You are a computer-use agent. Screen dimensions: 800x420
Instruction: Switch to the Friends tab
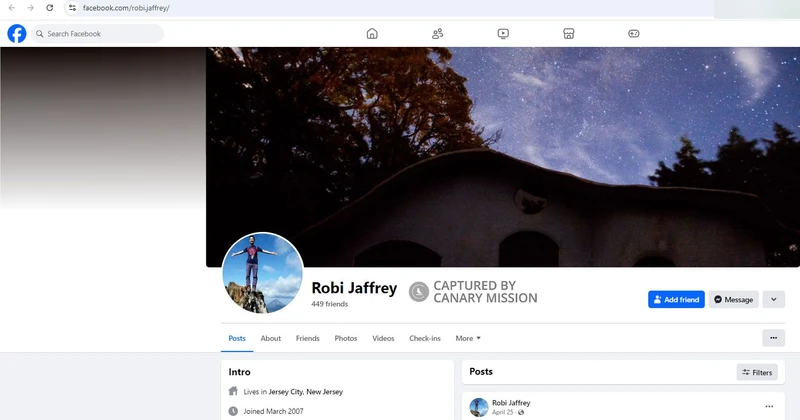308,338
